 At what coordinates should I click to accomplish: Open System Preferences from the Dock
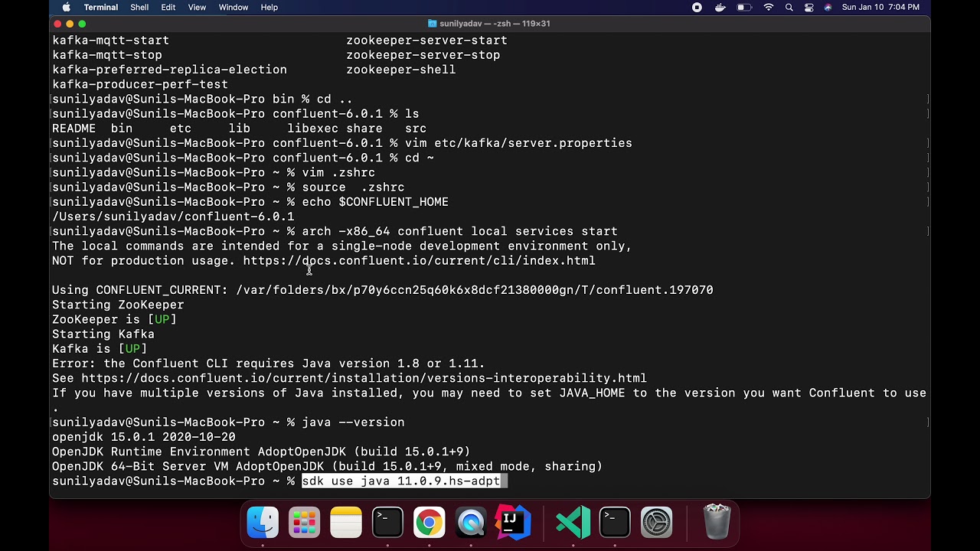pyautogui.click(x=657, y=522)
